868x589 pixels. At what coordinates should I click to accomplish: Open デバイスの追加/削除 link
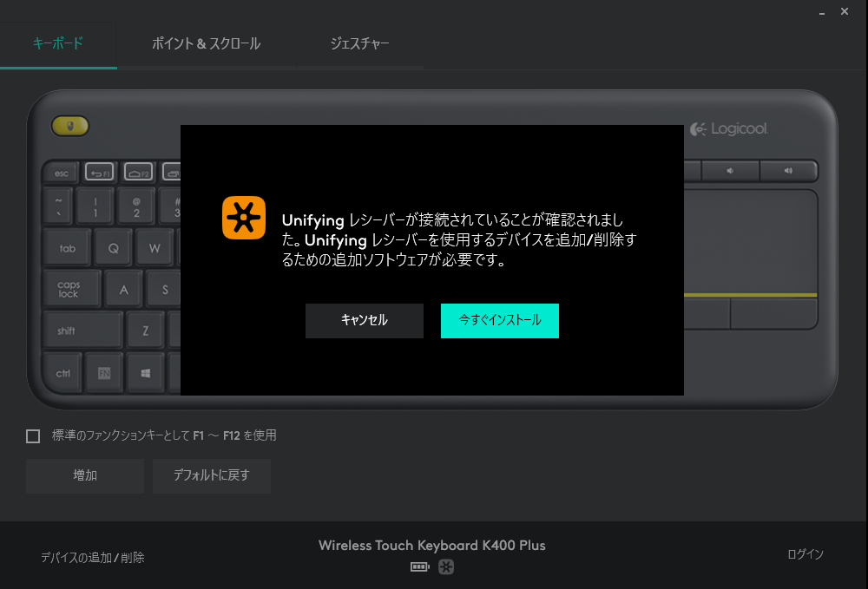click(x=93, y=558)
